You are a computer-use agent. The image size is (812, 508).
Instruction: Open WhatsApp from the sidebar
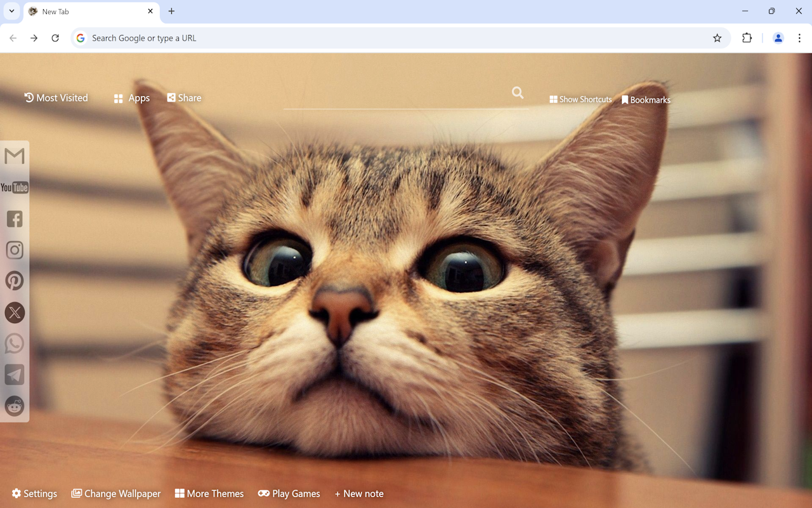click(14, 344)
